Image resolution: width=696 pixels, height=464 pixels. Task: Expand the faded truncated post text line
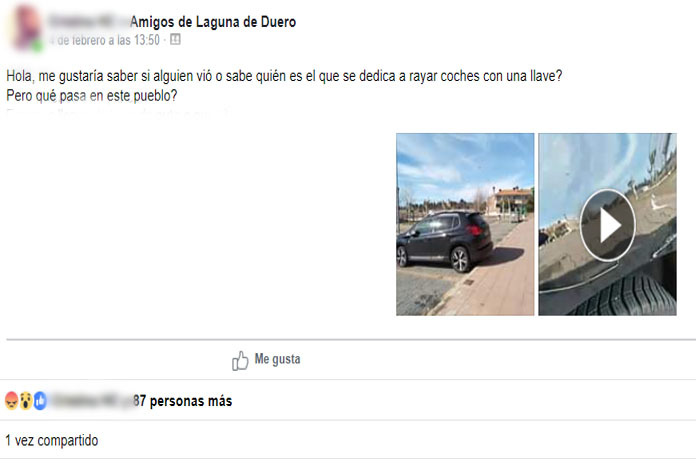(x=119, y=111)
